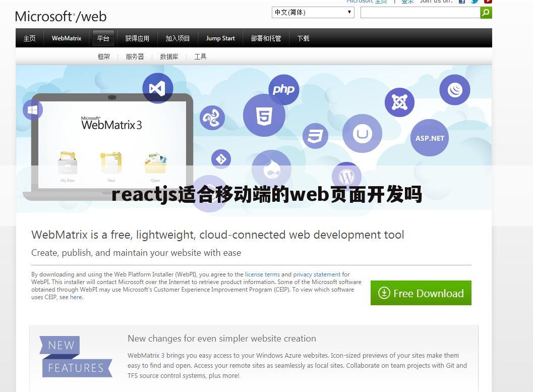Select 数据库 in the secondary navigation

[x=169, y=57]
